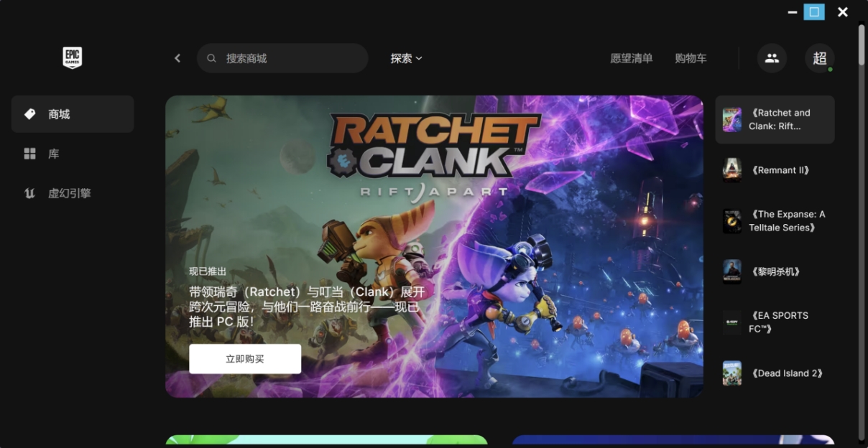868x448 pixels.
Task: Open 愿望清单 wishlist
Action: [632, 58]
